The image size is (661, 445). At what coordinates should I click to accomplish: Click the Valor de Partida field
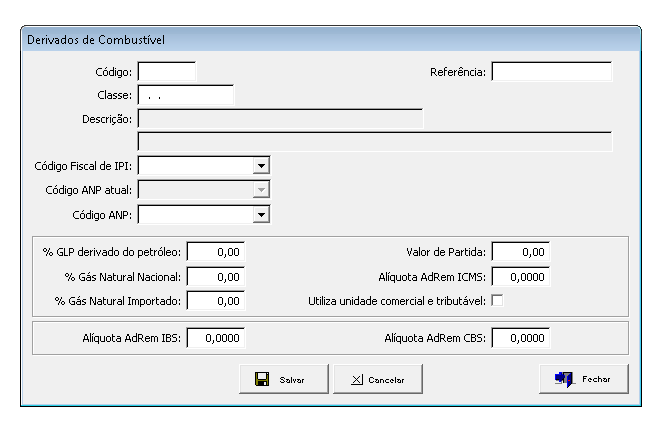521,252
